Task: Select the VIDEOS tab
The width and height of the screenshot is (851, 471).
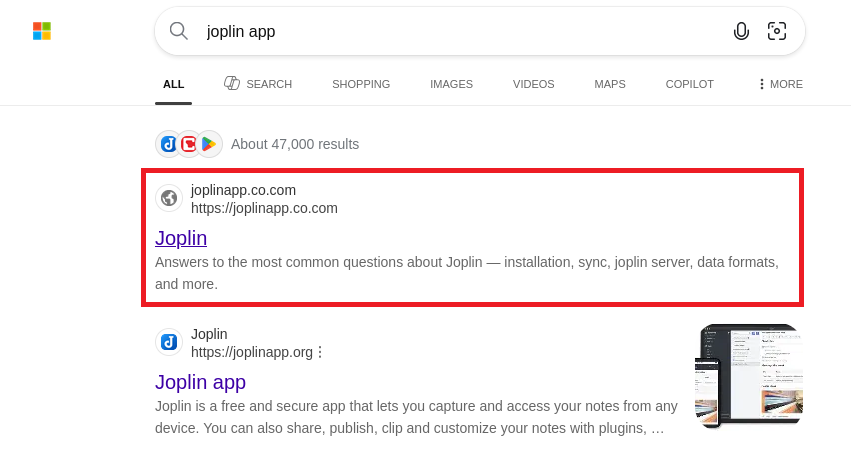Action: pyautogui.click(x=534, y=84)
